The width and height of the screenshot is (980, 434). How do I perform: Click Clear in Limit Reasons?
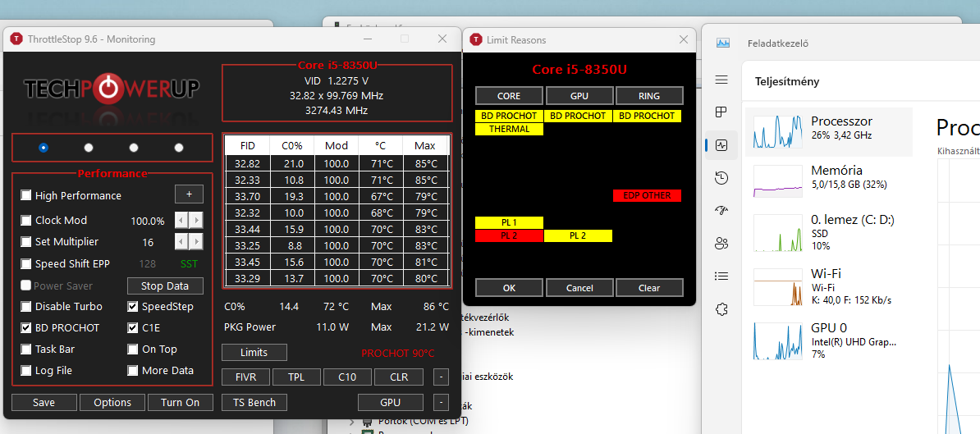pos(649,288)
